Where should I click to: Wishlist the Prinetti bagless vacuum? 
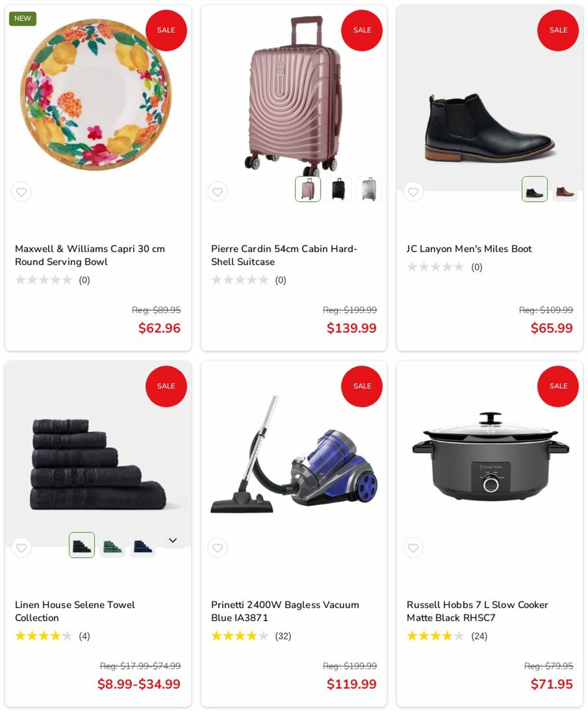(217, 548)
